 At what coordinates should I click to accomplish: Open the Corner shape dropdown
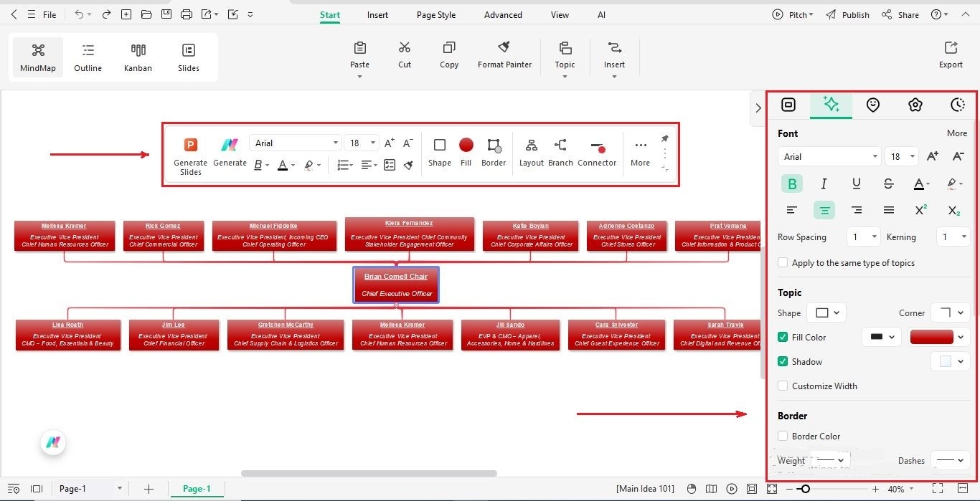pyautogui.click(x=950, y=312)
